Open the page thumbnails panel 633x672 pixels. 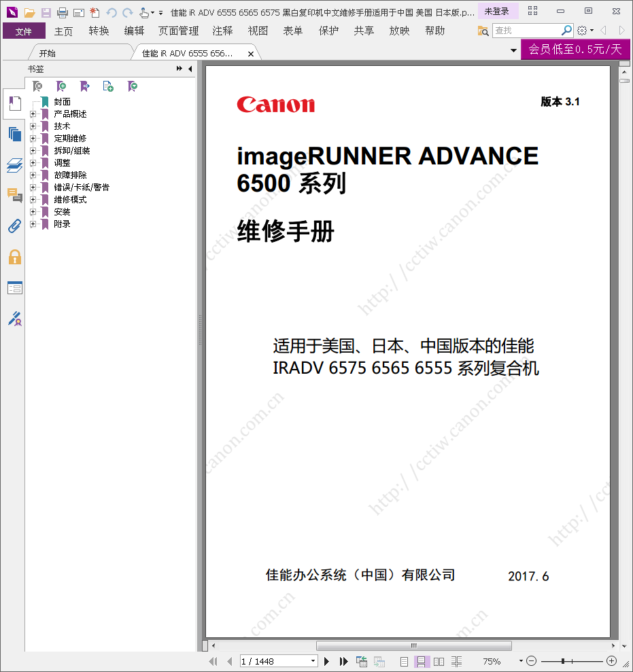pyautogui.click(x=14, y=134)
